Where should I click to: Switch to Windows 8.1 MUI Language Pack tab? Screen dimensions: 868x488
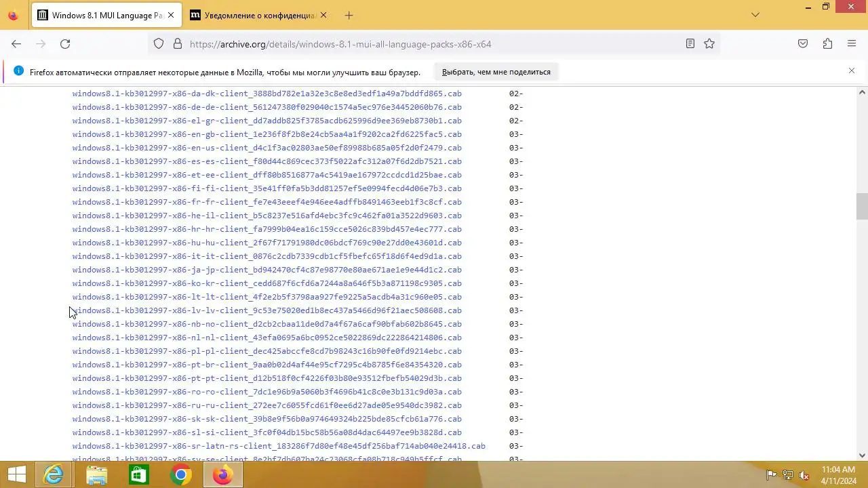(x=107, y=15)
